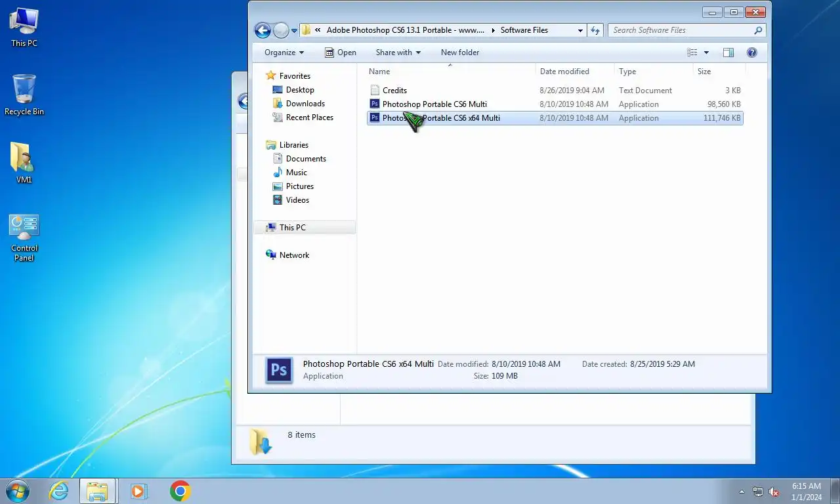Viewport: 840px width, 504px height.
Task: Click the Text Document type cell
Action: 645,91
